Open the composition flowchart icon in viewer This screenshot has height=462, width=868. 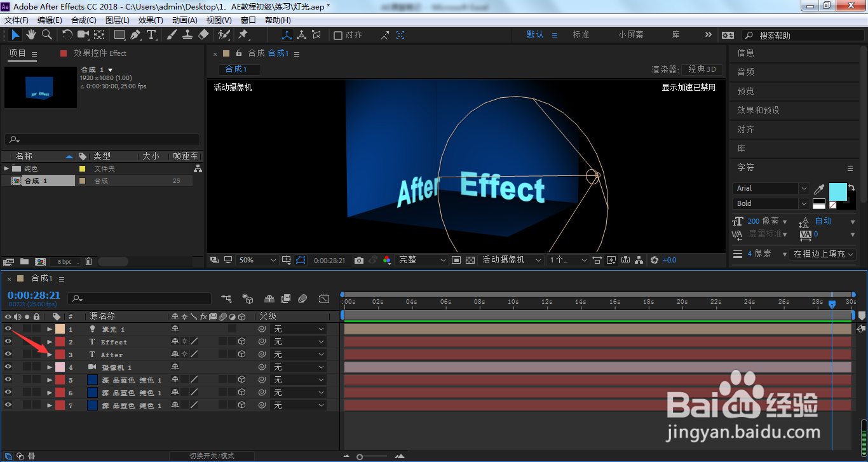(639, 260)
